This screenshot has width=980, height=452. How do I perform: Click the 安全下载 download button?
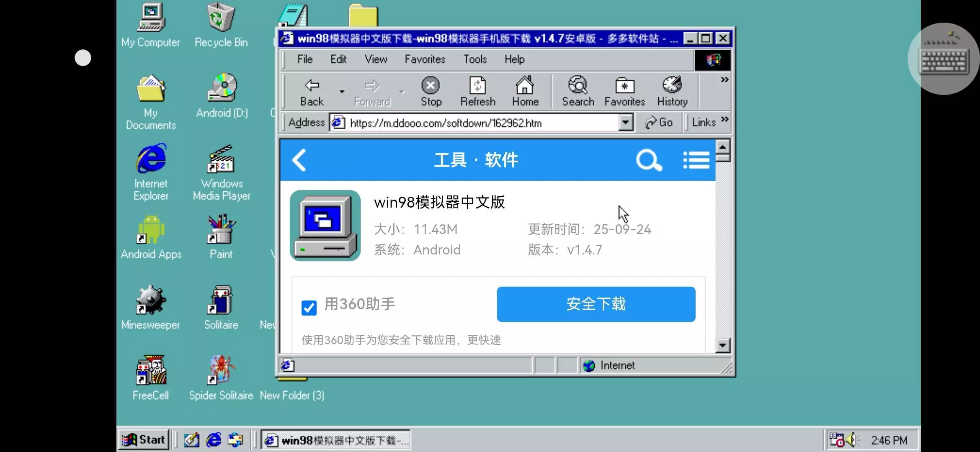click(596, 304)
